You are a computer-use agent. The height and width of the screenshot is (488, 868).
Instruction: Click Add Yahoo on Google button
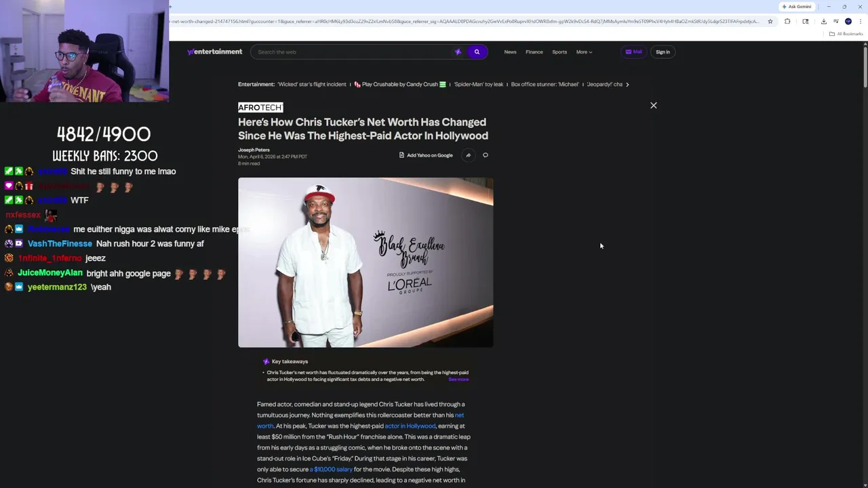[x=426, y=155]
